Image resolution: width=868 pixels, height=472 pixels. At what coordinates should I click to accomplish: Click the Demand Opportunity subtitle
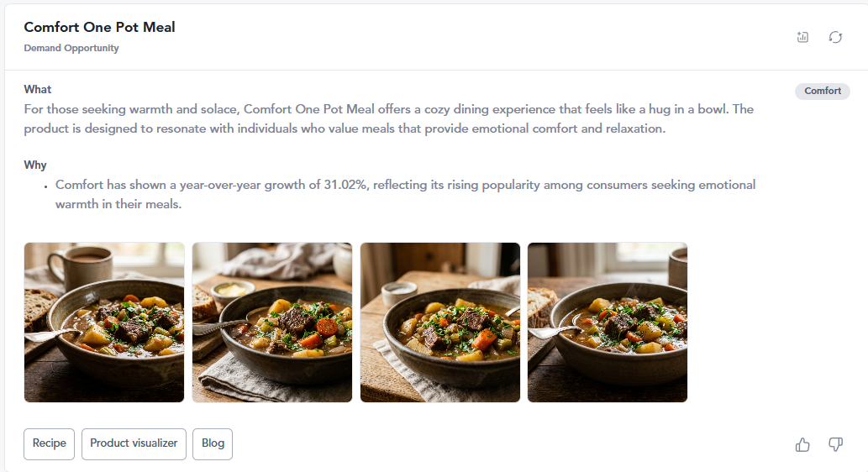tap(71, 48)
